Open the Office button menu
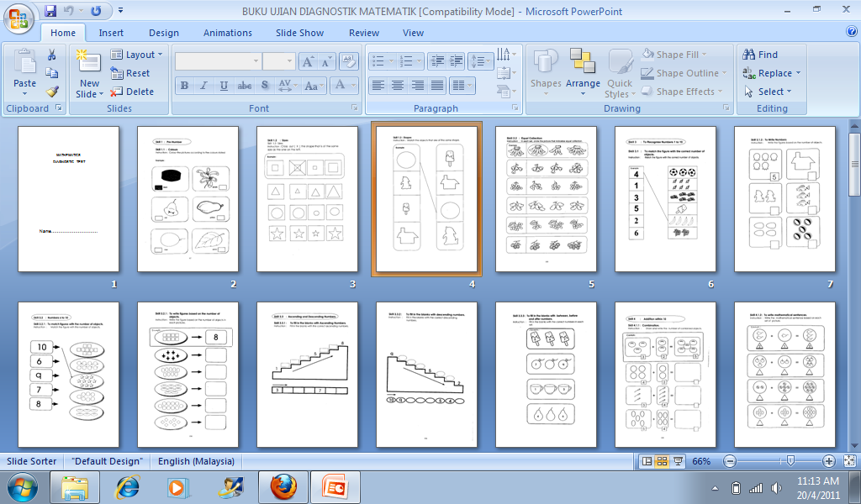 (18, 19)
